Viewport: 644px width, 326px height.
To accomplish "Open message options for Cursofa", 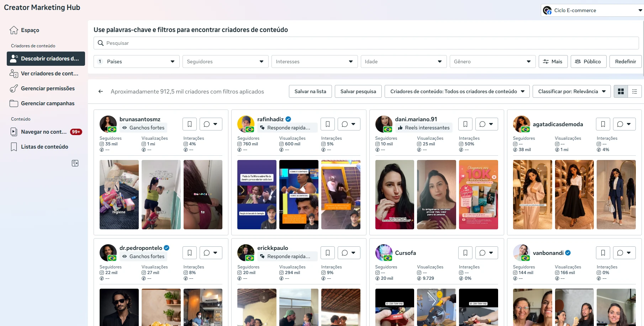I will click(x=487, y=253).
